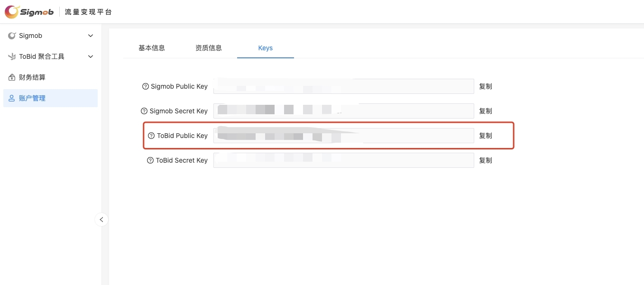Click the 账户管理 user icon

11,98
